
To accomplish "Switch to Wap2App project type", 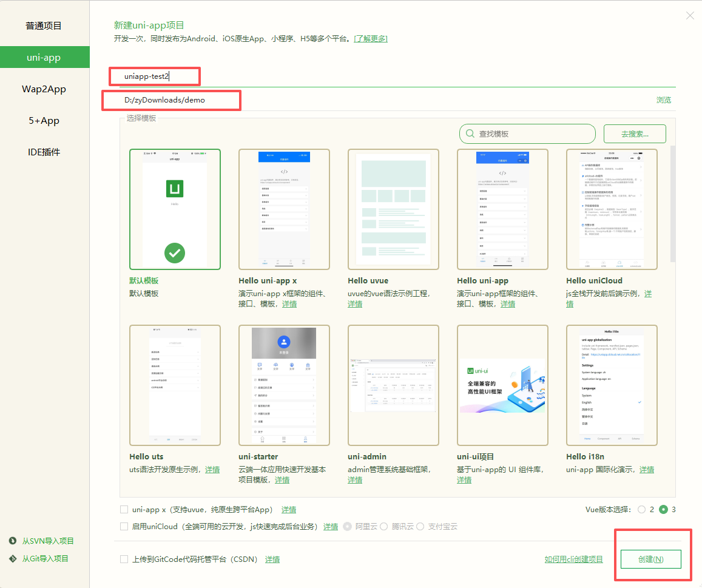I will tap(44, 89).
